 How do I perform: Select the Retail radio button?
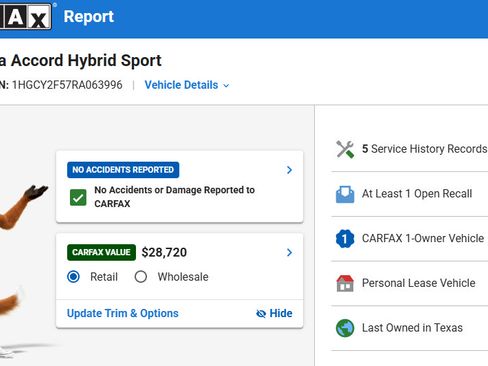click(73, 277)
